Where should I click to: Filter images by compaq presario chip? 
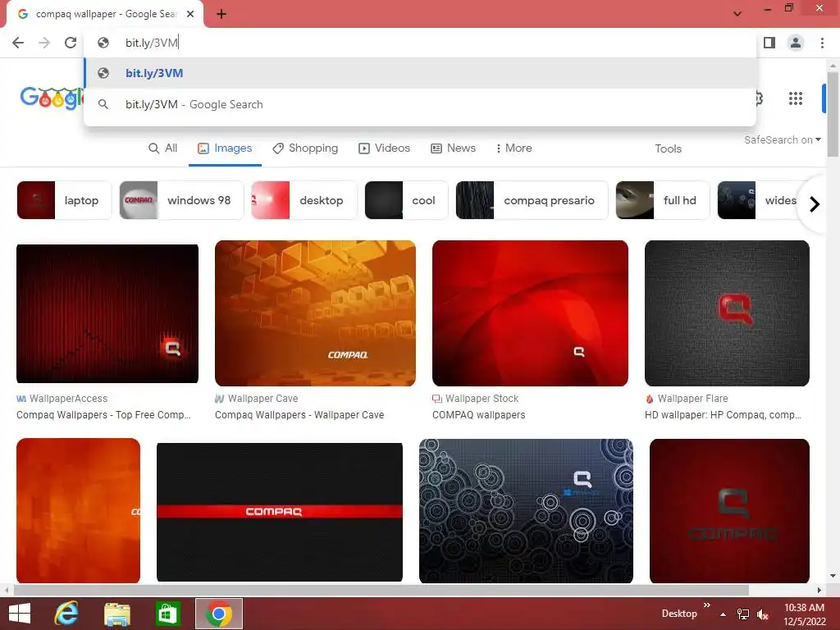[x=532, y=200]
